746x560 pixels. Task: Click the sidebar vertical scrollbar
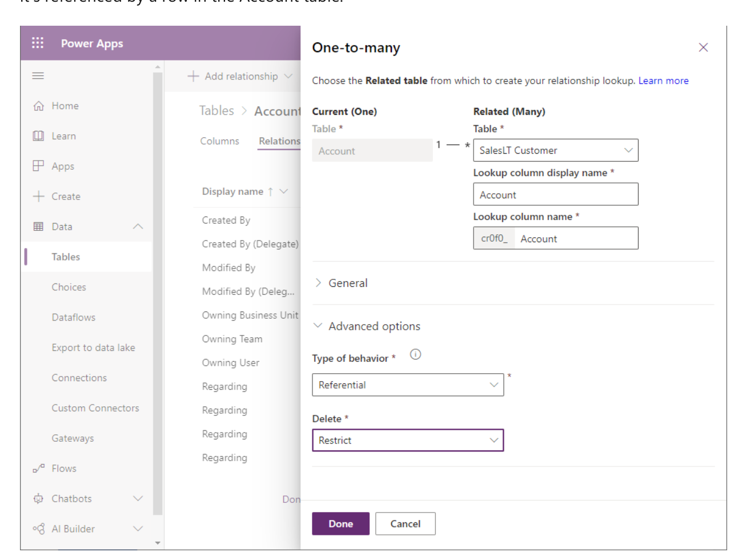[158, 293]
